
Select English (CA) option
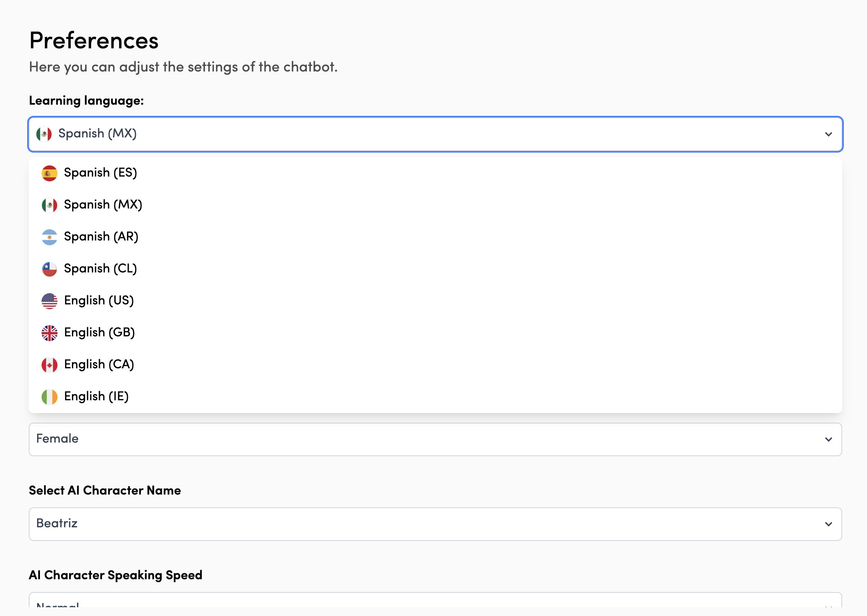[x=99, y=365]
